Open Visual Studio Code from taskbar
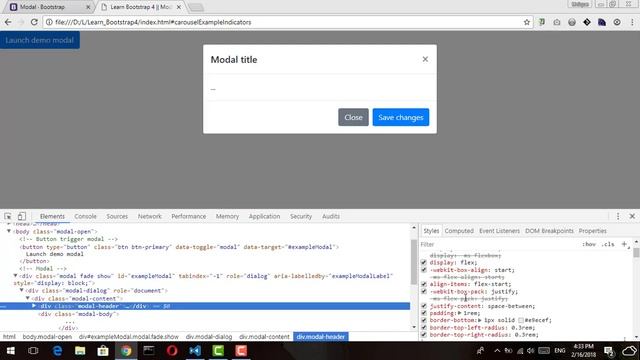This screenshot has width=640, height=360. click(x=195, y=351)
